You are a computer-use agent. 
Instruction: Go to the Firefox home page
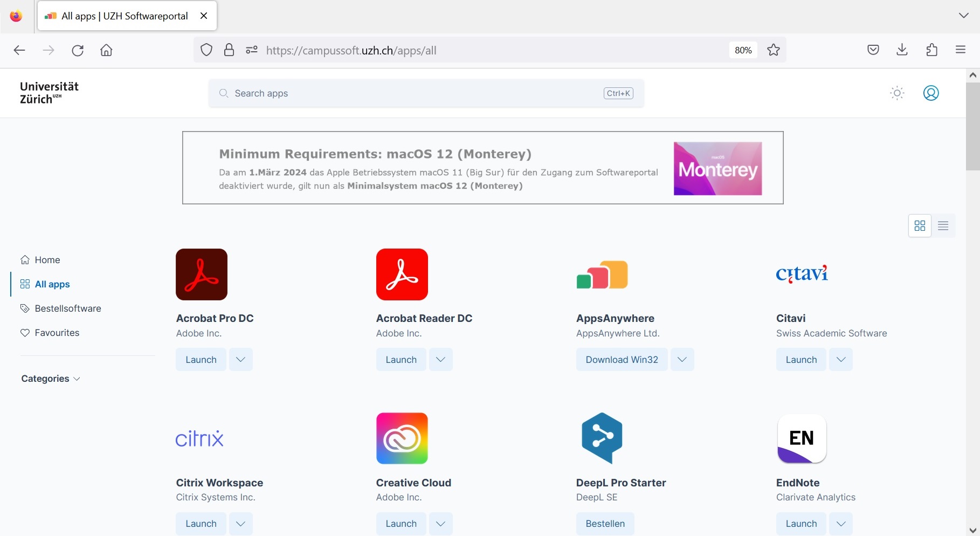coord(107,50)
